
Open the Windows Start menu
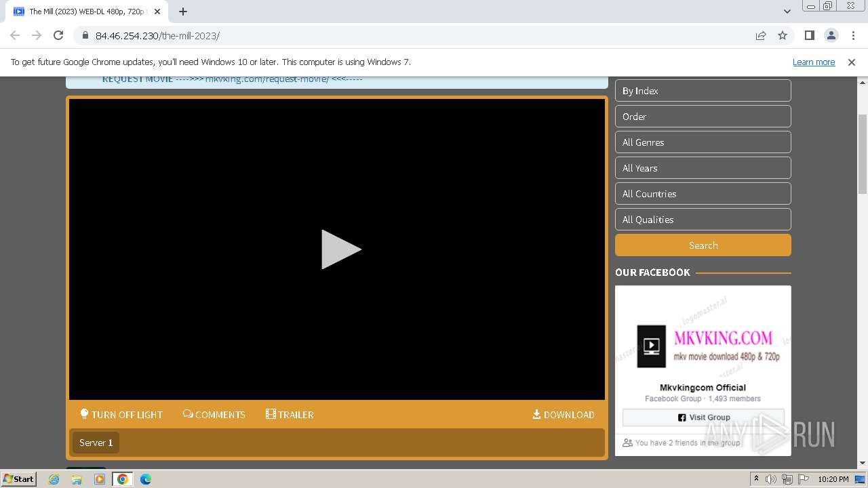(18, 479)
